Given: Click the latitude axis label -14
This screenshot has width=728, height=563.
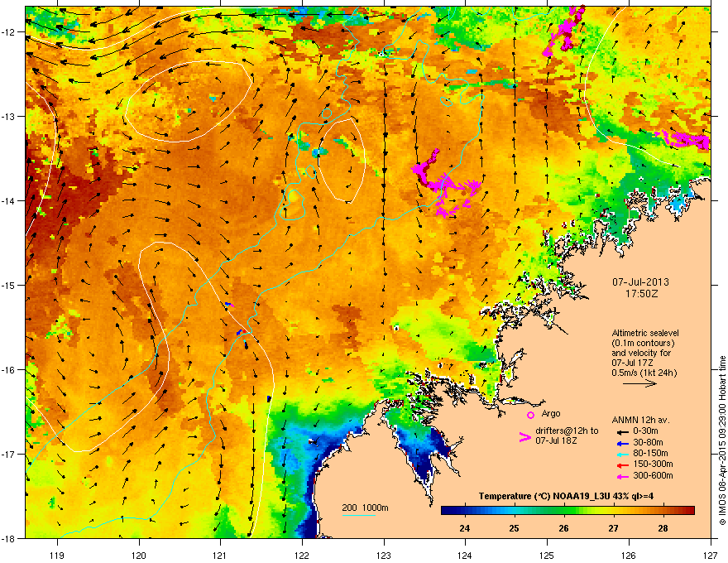Looking at the screenshot, I should (x=8, y=200).
